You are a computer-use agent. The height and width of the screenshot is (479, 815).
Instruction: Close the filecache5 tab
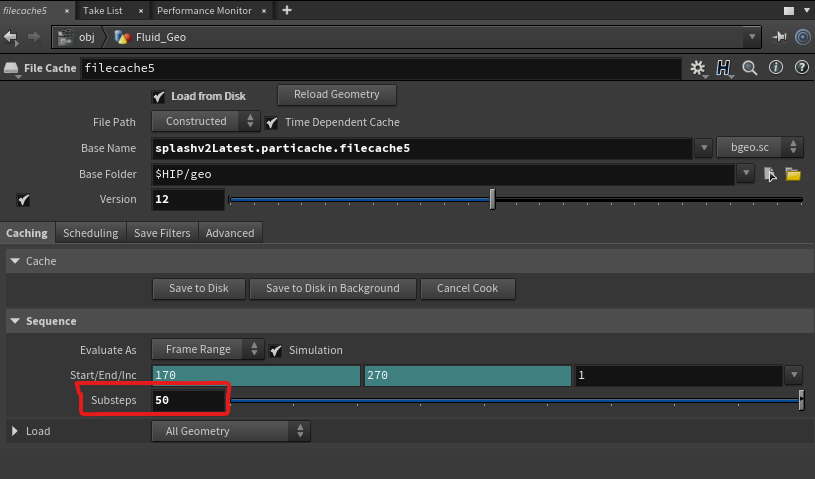point(67,11)
